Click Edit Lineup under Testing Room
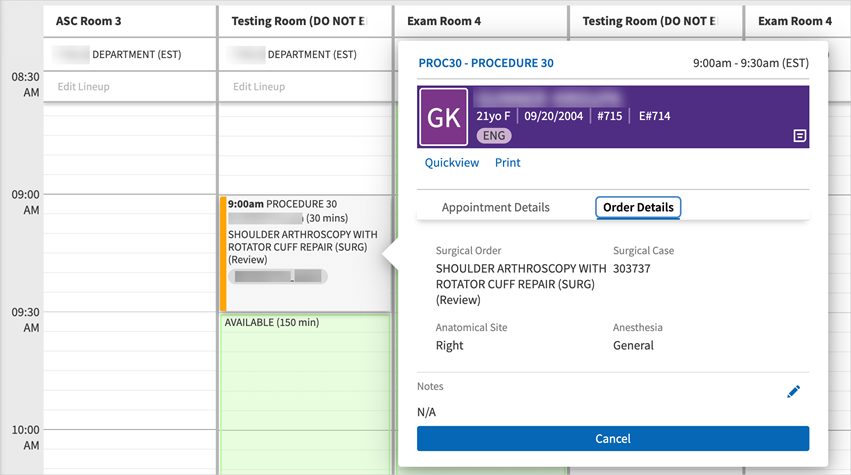This screenshot has height=475, width=851. (259, 87)
